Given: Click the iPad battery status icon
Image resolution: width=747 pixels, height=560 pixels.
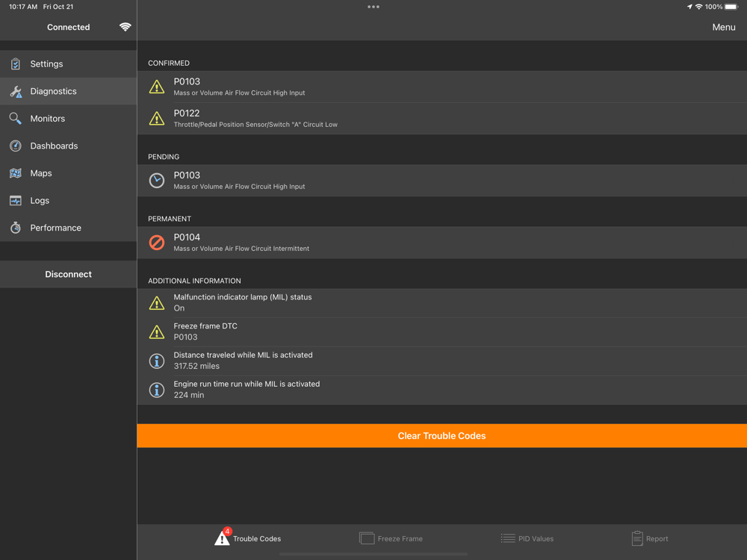Looking at the screenshot, I should pyautogui.click(x=731, y=7).
